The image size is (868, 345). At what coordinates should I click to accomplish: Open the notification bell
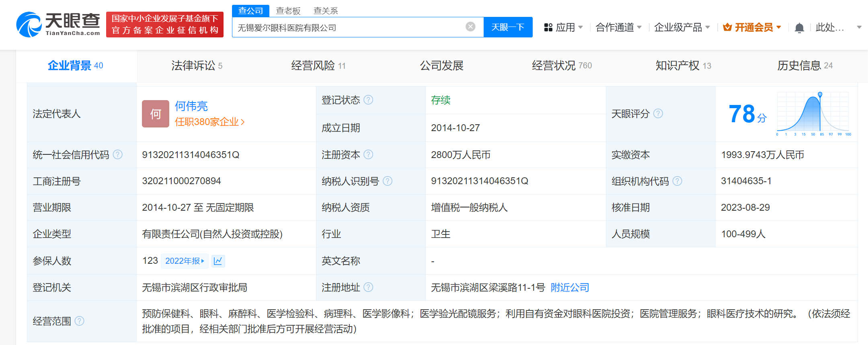point(799,27)
